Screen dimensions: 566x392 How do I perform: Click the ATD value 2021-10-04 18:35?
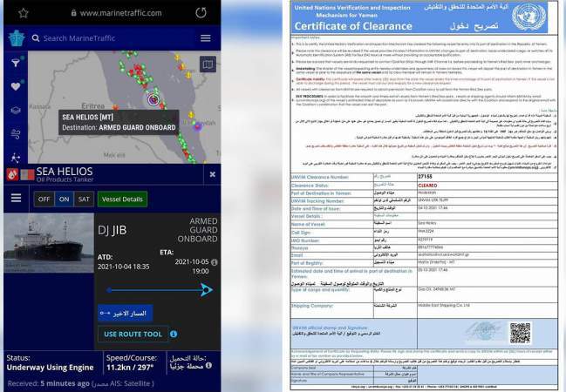pyautogui.click(x=124, y=267)
